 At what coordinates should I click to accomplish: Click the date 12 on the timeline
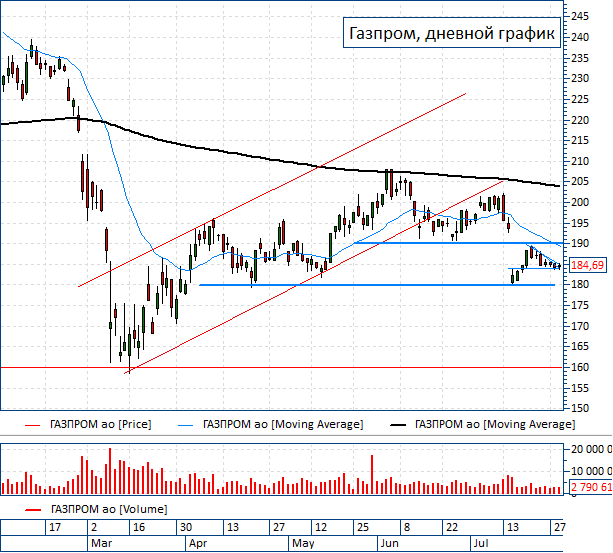[321, 527]
